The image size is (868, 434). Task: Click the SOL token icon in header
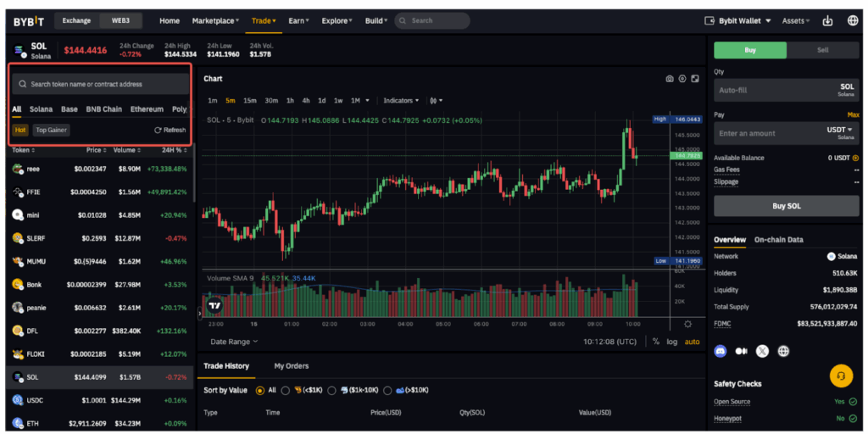pos(20,50)
